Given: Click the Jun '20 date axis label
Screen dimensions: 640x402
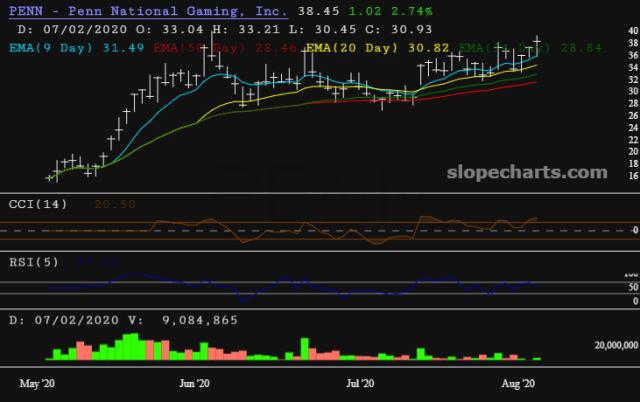Looking at the screenshot, I should [x=194, y=383].
